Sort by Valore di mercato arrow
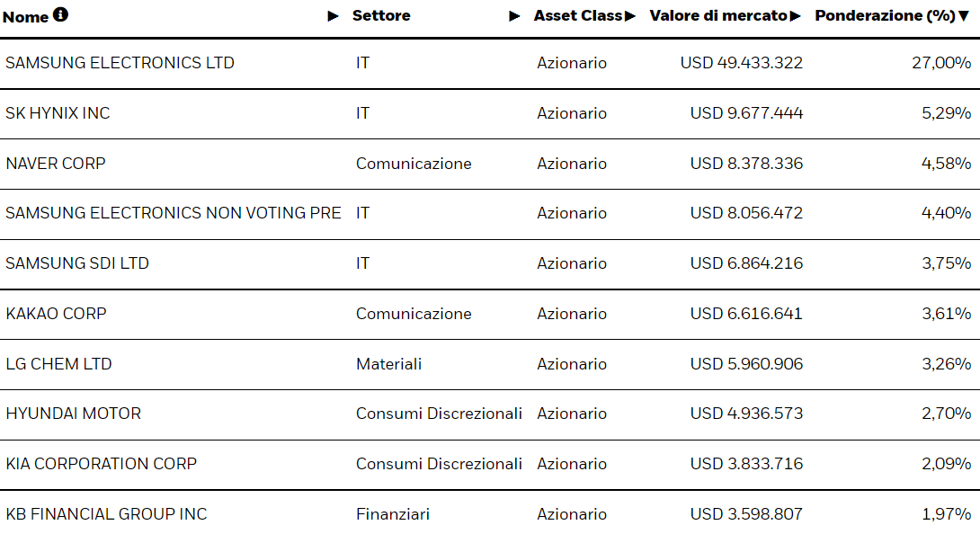The height and width of the screenshot is (534, 980). (x=795, y=16)
